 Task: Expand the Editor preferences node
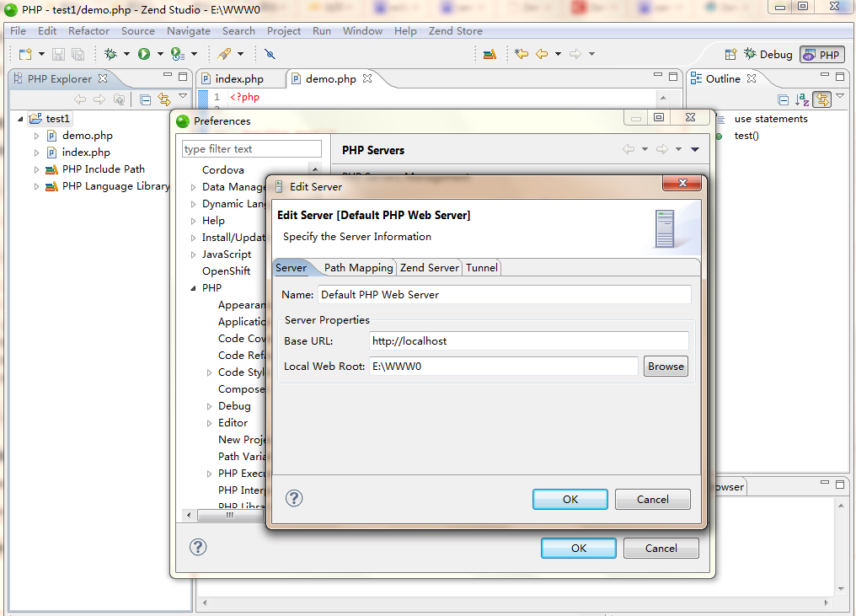(209, 423)
